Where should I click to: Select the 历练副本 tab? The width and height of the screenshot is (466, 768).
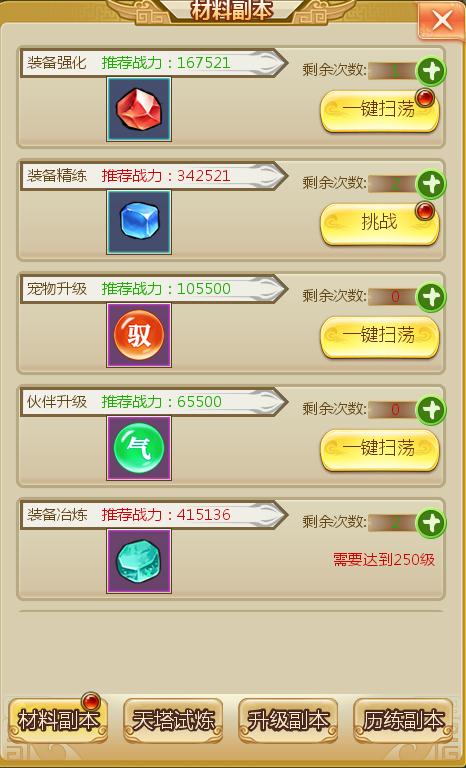pyautogui.click(x=403, y=720)
